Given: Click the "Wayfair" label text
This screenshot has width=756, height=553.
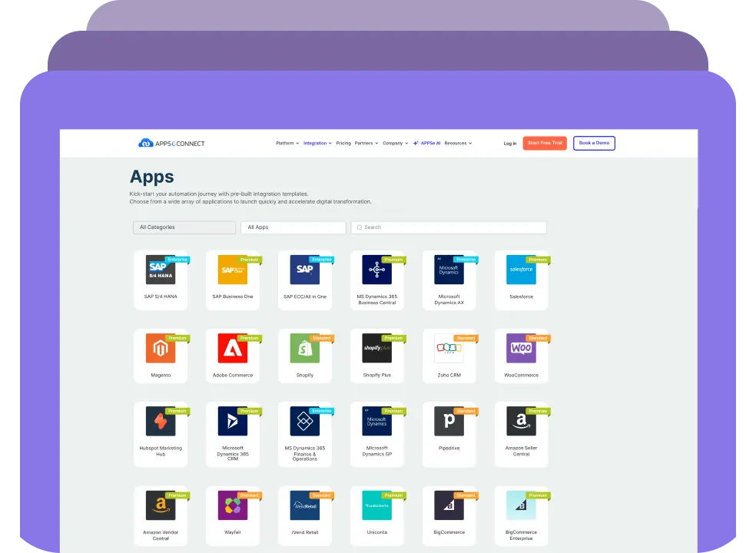Looking at the screenshot, I should click(232, 532).
